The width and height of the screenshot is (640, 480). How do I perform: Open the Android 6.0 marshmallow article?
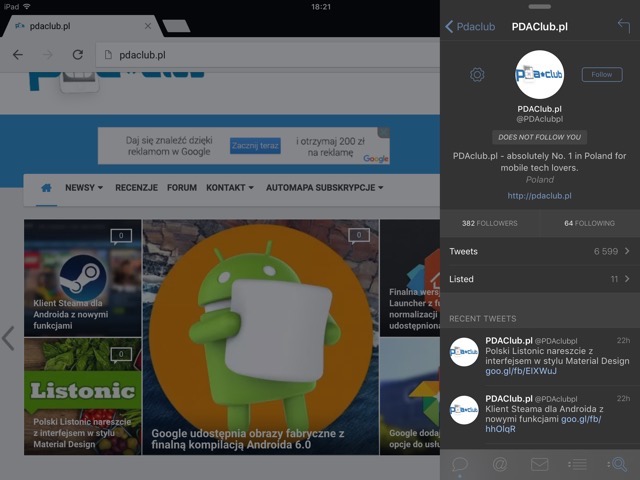[x=260, y=337]
